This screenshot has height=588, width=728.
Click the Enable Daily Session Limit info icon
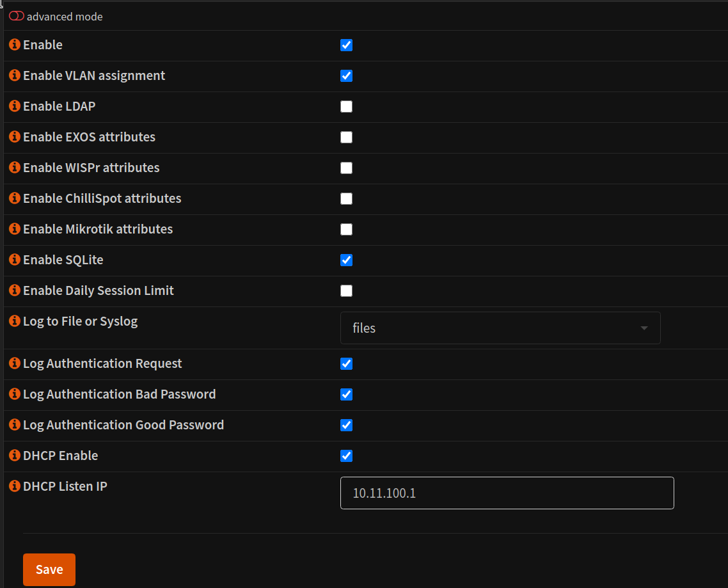tap(14, 290)
